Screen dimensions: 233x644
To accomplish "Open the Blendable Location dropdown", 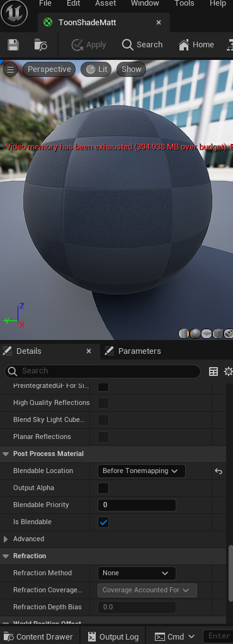I will [142, 471].
